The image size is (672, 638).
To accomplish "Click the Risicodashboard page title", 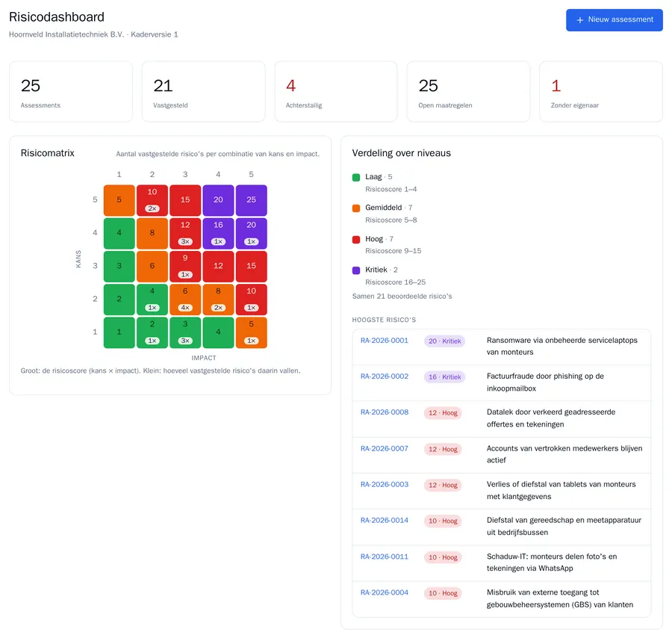I will [57, 16].
